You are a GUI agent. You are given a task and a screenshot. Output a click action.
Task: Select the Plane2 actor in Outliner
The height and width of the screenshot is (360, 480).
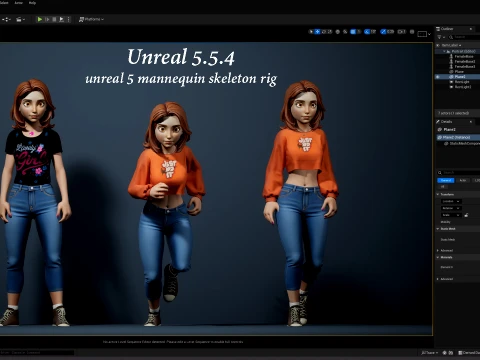tap(460, 77)
